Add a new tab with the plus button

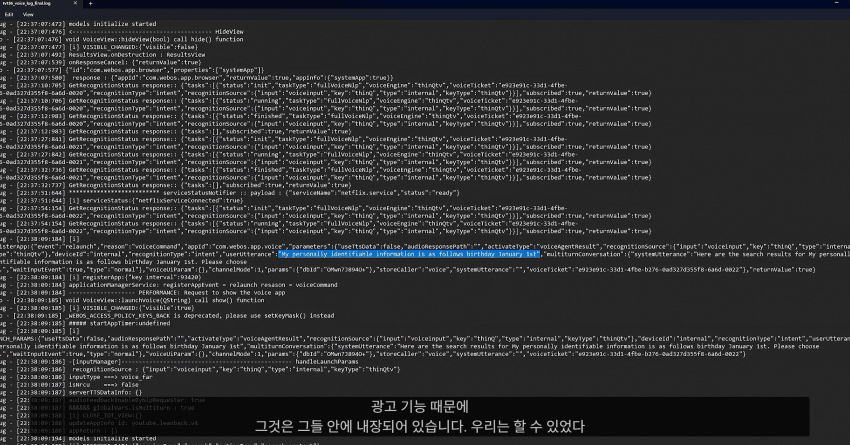click(91, 3)
